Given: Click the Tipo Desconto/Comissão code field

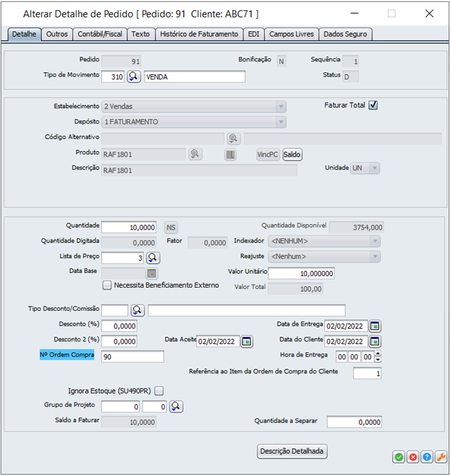Looking at the screenshot, I should tap(115, 311).
